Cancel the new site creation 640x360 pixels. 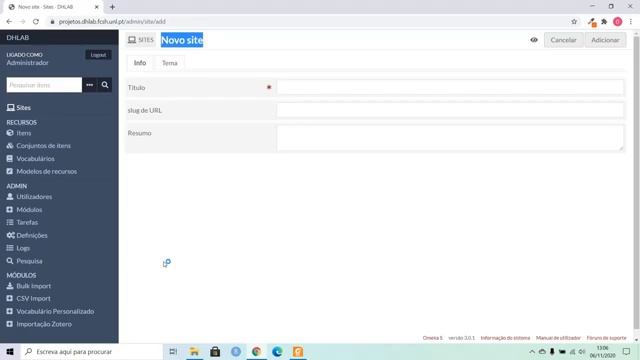[x=563, y=40]
